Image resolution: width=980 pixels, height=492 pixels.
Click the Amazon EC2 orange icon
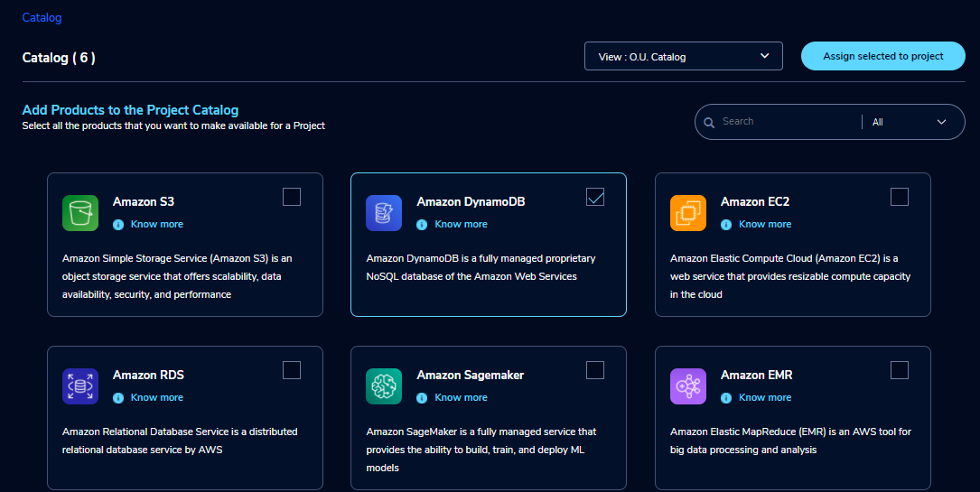click(x=688, y=213)
